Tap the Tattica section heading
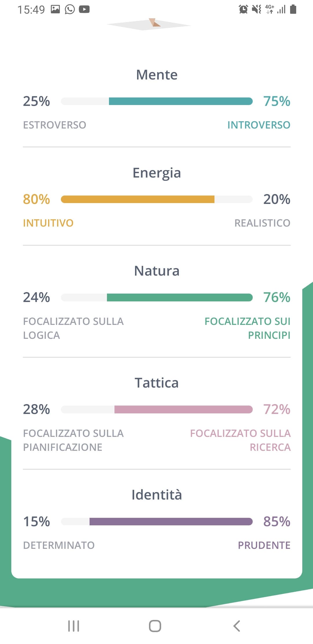The width and height of the screenshot is (313, 644). click(157, 383)
